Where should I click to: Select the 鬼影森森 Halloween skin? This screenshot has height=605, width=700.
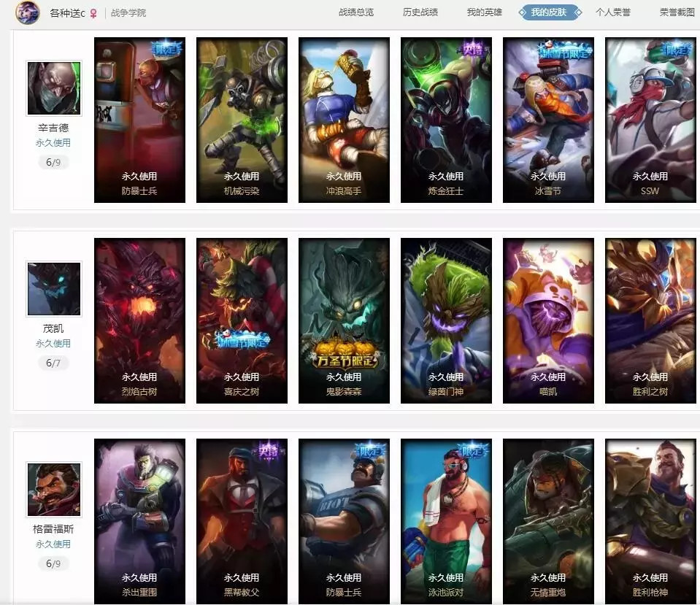(345, 320)
